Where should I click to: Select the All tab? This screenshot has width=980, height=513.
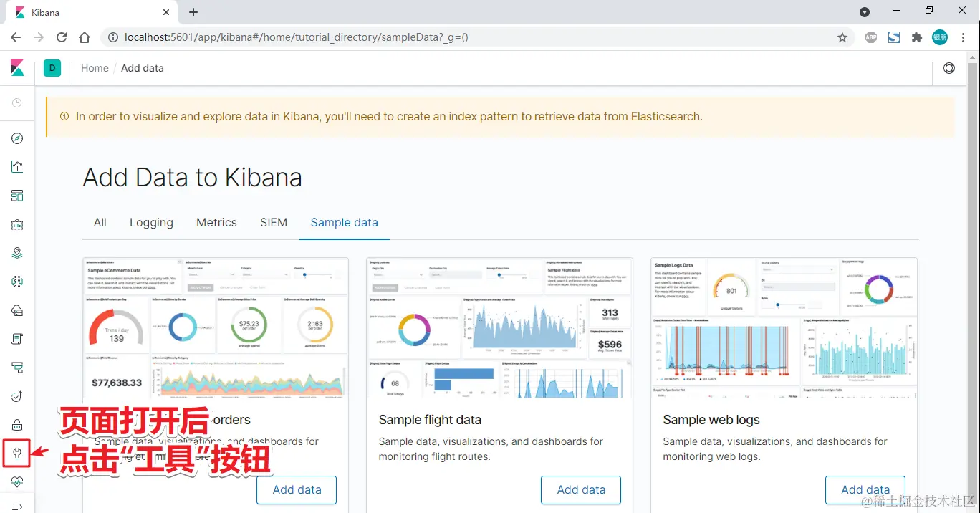pyautogui.click(x=100, y=222)
